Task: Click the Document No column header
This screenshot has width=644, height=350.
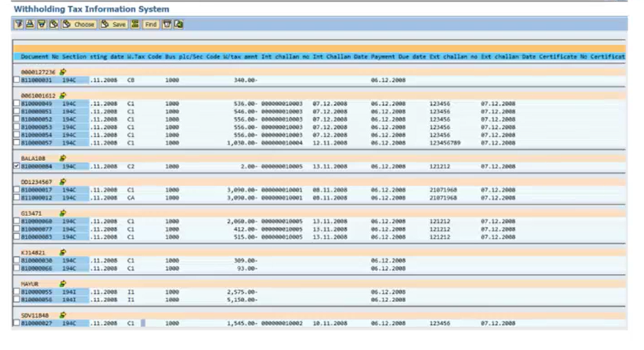Action: pyautogui.click(x=40, y=57)
